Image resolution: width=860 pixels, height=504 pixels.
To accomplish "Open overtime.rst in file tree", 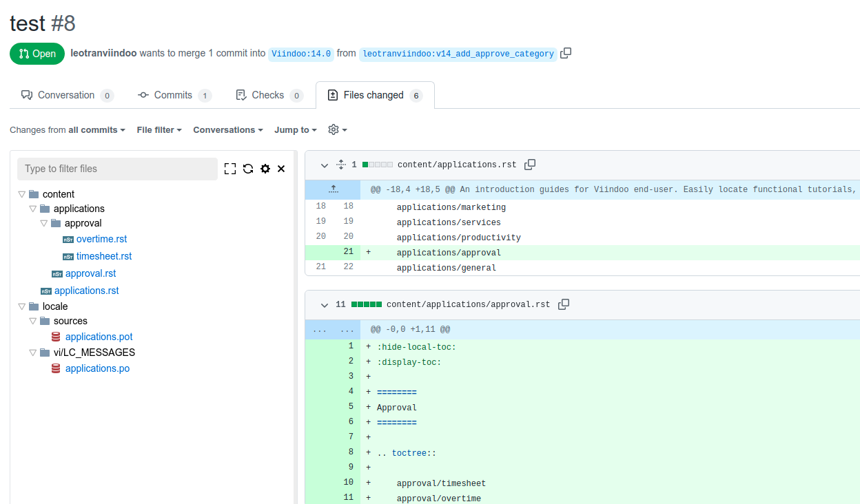I will (x=101, y=239).
